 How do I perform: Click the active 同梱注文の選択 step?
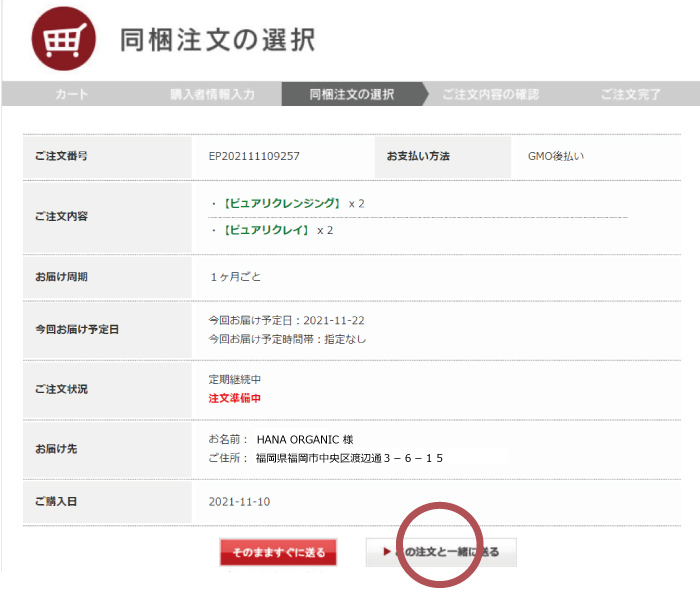point(352,94)
